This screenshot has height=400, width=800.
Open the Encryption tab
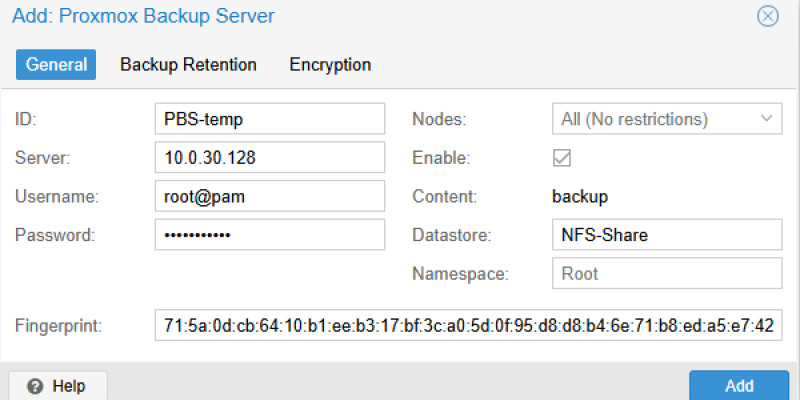click(330, 65)
